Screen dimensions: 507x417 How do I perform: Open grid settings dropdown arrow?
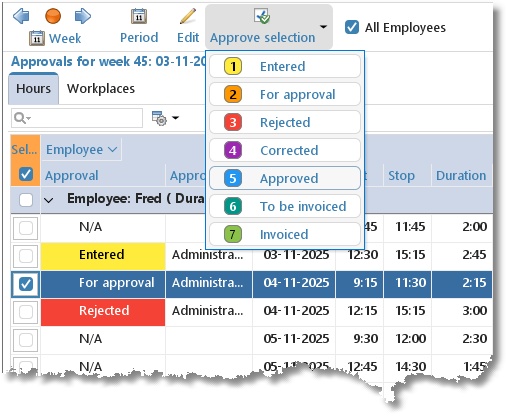[175, 118]
